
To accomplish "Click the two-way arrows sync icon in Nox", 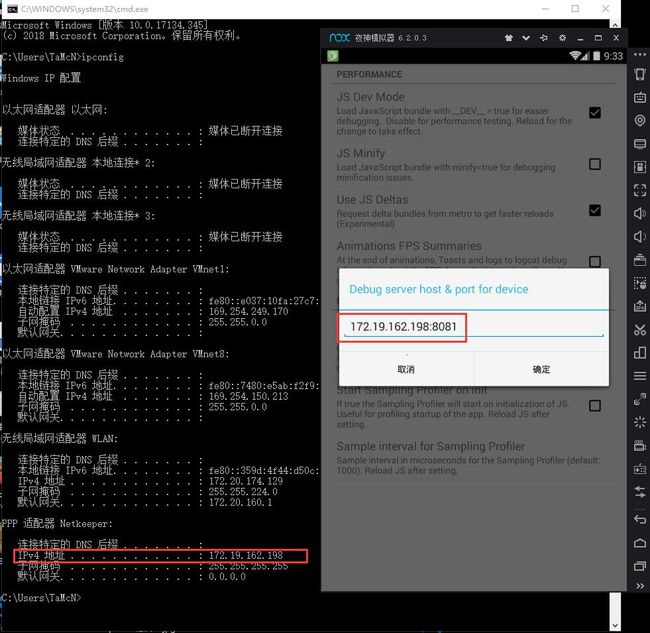I will [640, 492].
